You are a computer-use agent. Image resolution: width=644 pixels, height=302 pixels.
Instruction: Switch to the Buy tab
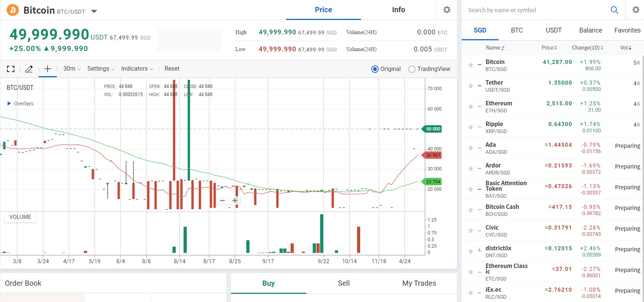point(268,283)
